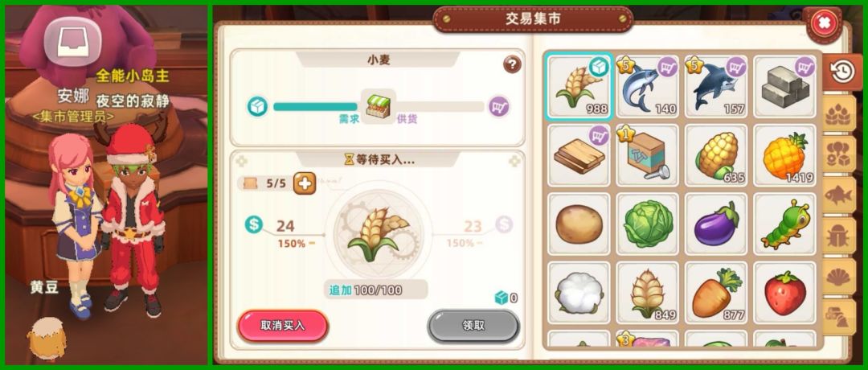Open the trade history clock icon
This screenshot has height=370, width=868.
tap(842, 72)
